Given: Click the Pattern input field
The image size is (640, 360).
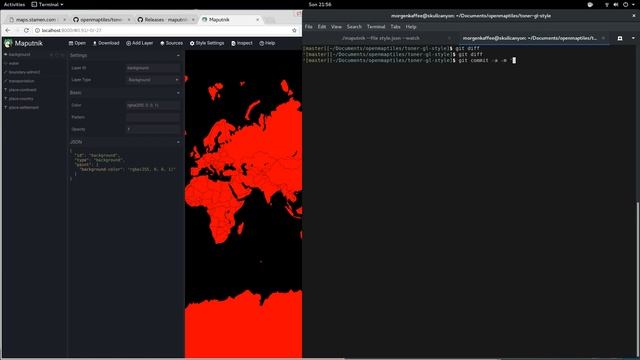Looking at the screenshot, I should coord(153,117).
